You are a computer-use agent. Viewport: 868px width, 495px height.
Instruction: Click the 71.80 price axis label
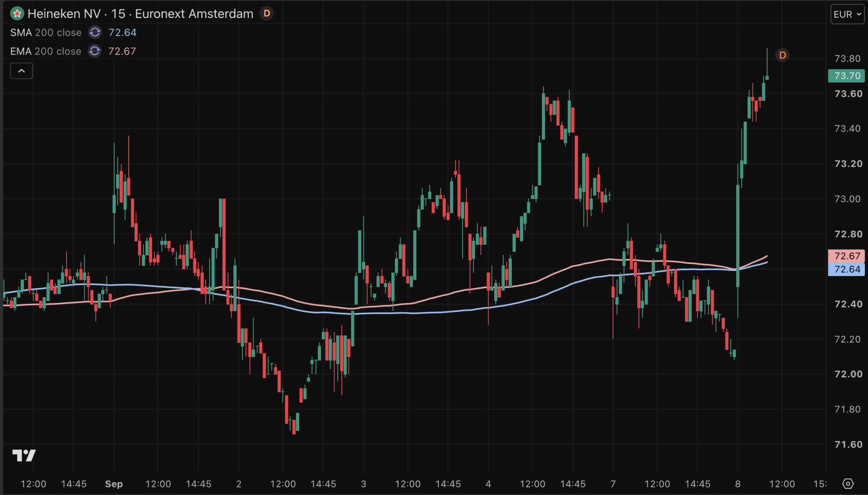point(847,409)
